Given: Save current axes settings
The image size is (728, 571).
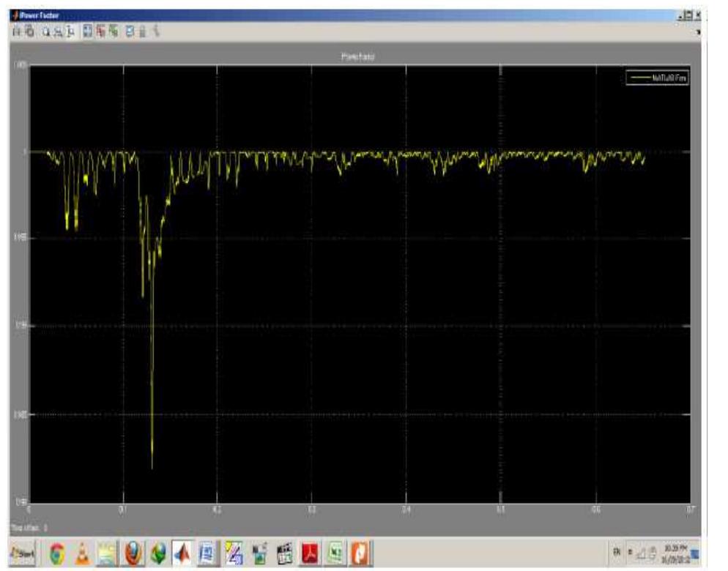Looking at the screenshot, I should [100, 31].
